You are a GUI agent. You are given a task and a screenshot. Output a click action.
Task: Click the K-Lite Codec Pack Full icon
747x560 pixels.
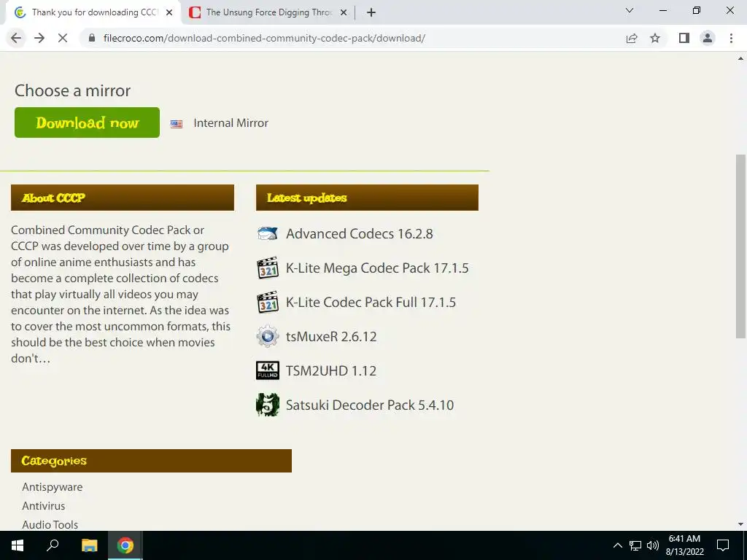click(268, 302)
